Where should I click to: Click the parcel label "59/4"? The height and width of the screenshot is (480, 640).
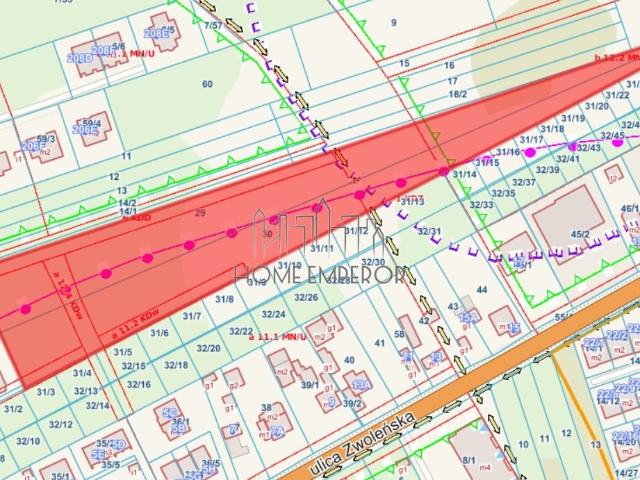coord(92,123)
